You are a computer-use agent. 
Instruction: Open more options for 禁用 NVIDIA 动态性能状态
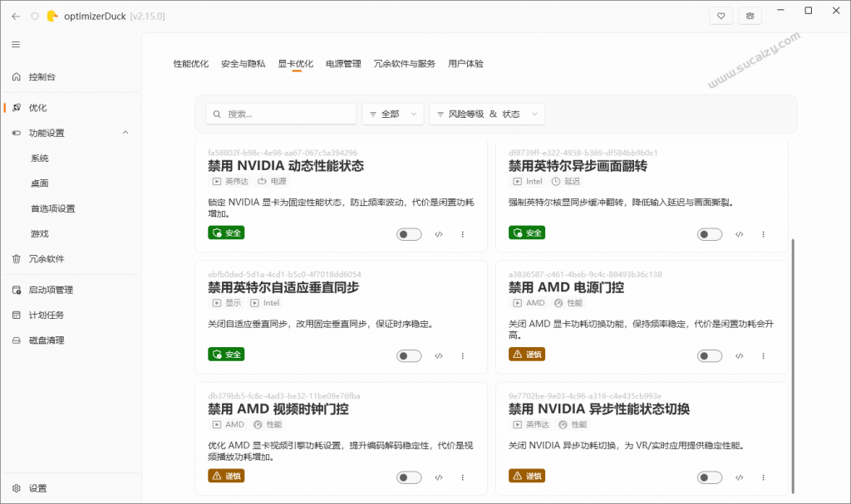coord(462,234)
